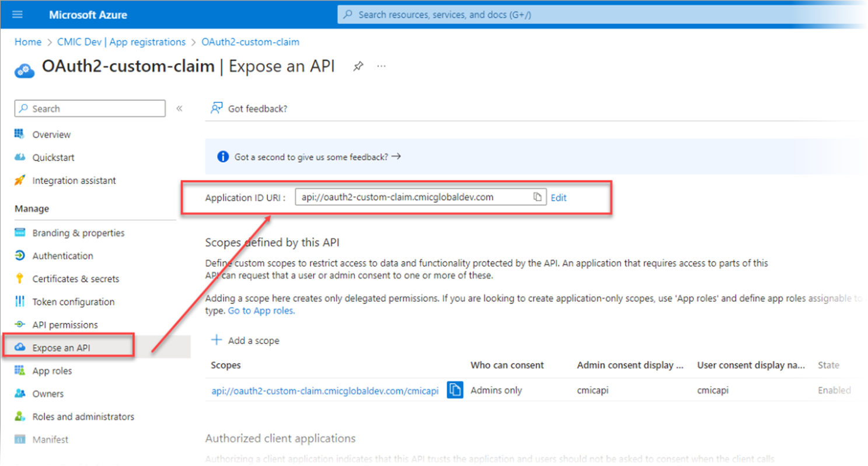Screen dimensions: 868x466
Task: Click the Got feedback button
Action: [249, 109]
